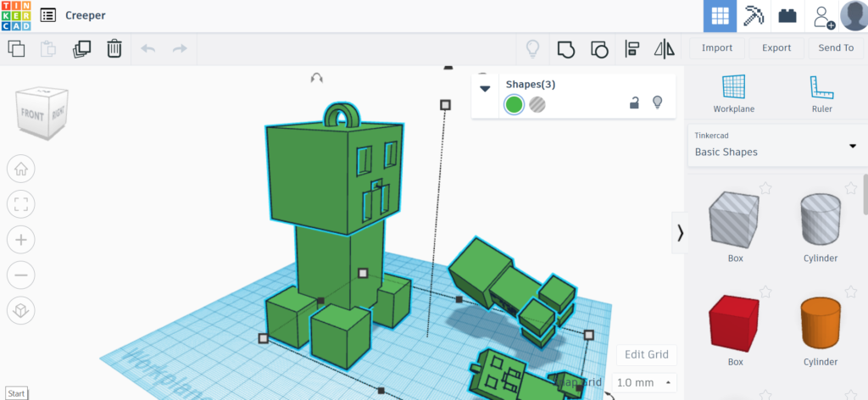Screen dimensions: 868x400
Task: Favorite the red Box with star
Action: click(x=765, y=292)
